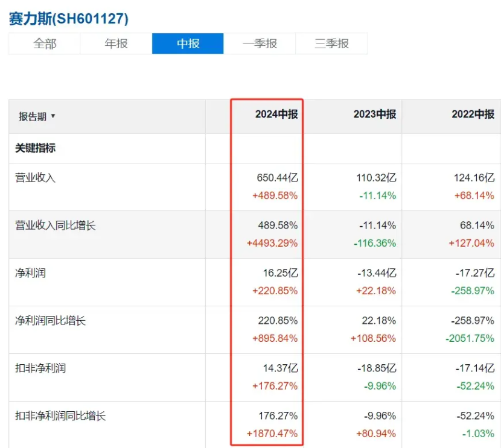The image size is (501, 448).
Task: Click the red +127.04% figure
Action: tap(471, 243)
